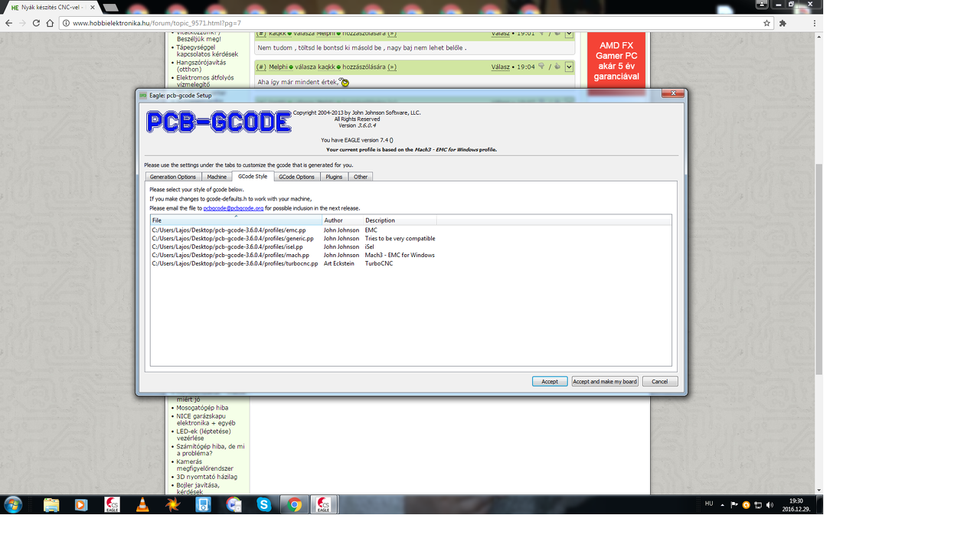Image resolution: width=980 pixels, height=551 pixels.
Task: Open the 3D nyomtató házilag topic link
Action: pos(207,477)
